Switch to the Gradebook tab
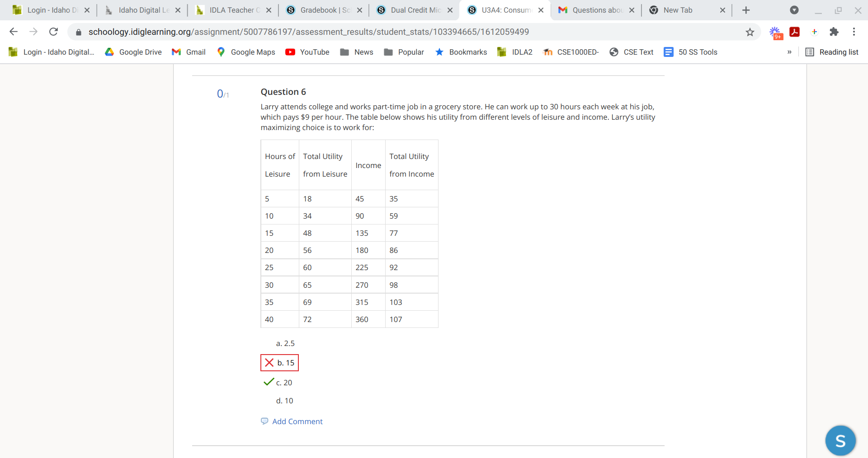The image size is (868, 458). [323, 9]
